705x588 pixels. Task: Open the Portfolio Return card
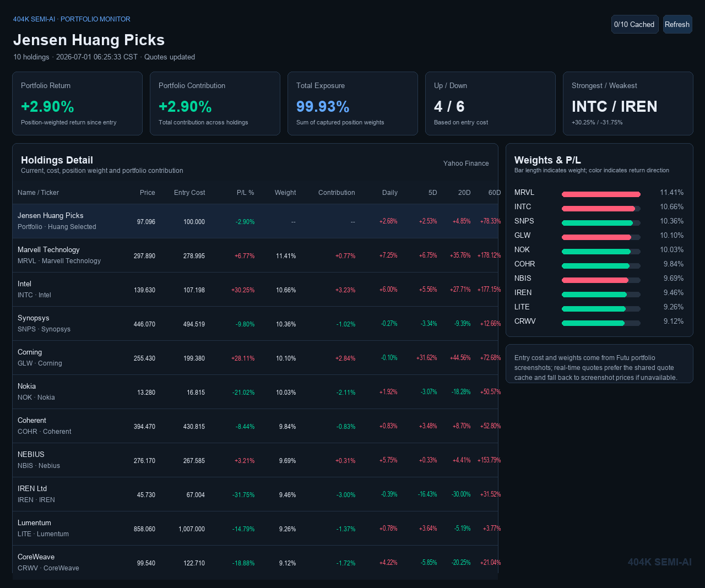click(77, 104)
